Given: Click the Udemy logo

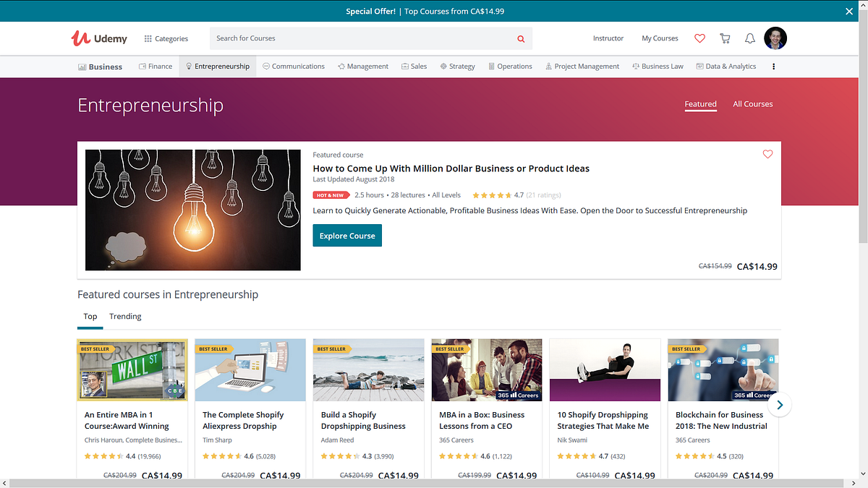Looking at the screenshot, I should (99, 38).
